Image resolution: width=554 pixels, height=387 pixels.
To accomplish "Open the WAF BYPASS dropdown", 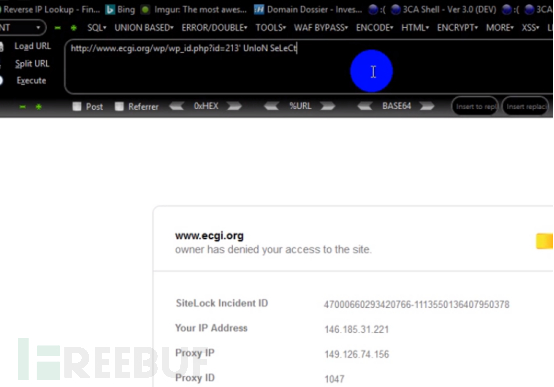I will (x=321, y=28).
